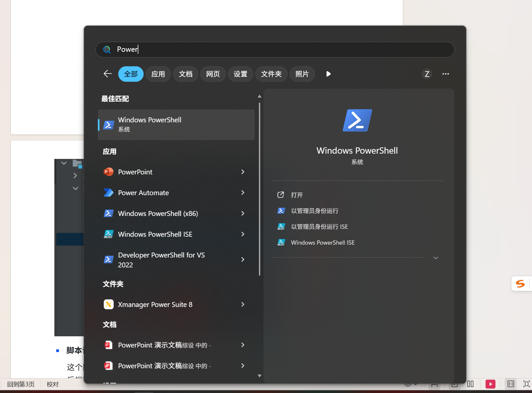
Task: Expand Power Automate details chevron
Action: [x=243, y=193]
